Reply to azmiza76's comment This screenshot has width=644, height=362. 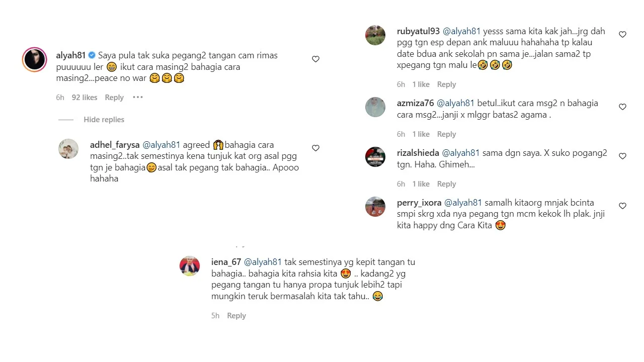(446, 134)
